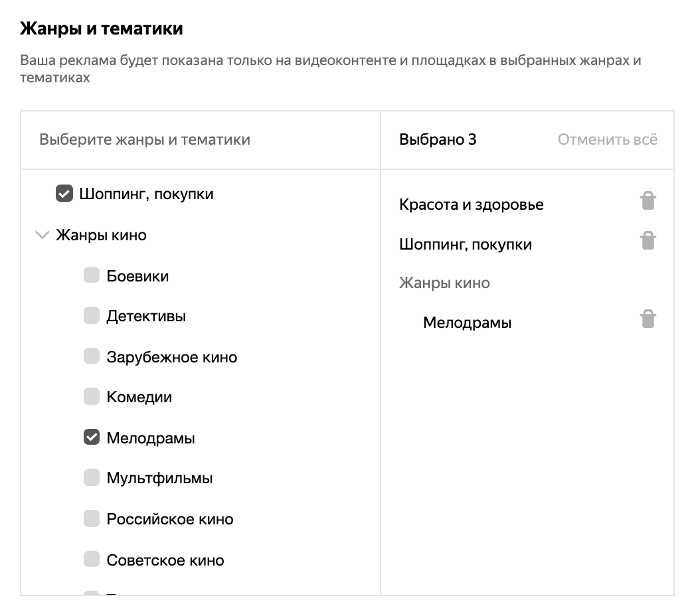Enable the Мультфильмы checkbox
This screenshot has height=616, width=696.
click(92, 478)
